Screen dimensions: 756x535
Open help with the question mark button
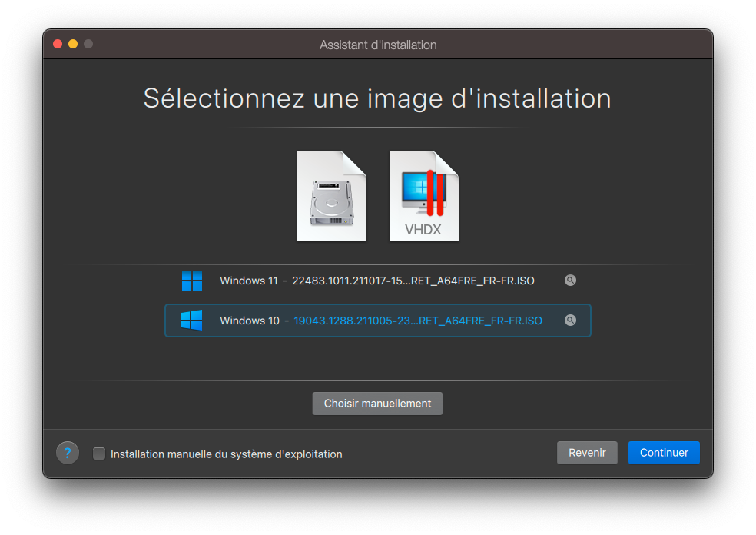tap(68, 453)
